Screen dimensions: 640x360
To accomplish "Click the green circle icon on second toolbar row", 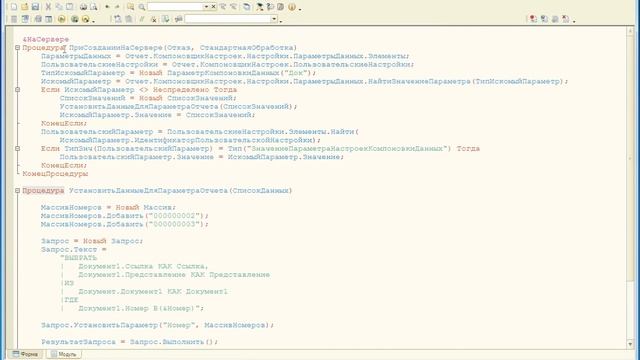I will (x=75, y=19).
